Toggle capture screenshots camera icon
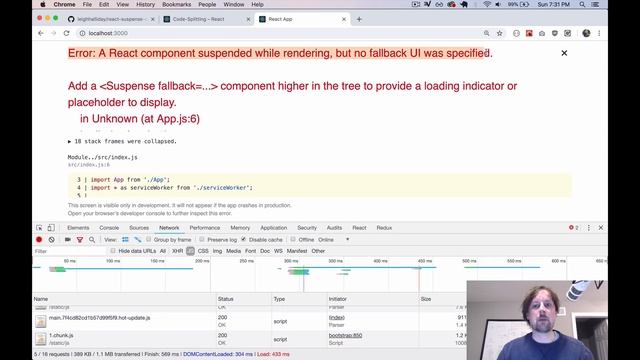This screenshot has width=640, height=360. 68,240
